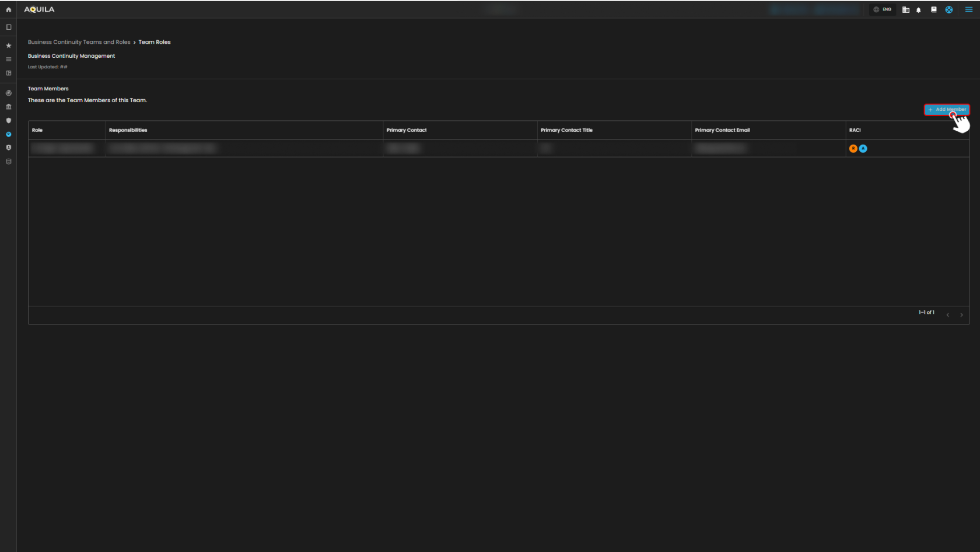Open the documentation book icon
This screenshot has width=980, height=552.
(933, 9)
